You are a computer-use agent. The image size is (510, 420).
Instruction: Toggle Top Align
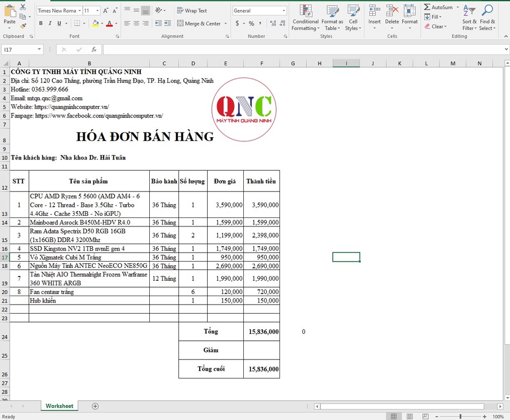point(127,11)
